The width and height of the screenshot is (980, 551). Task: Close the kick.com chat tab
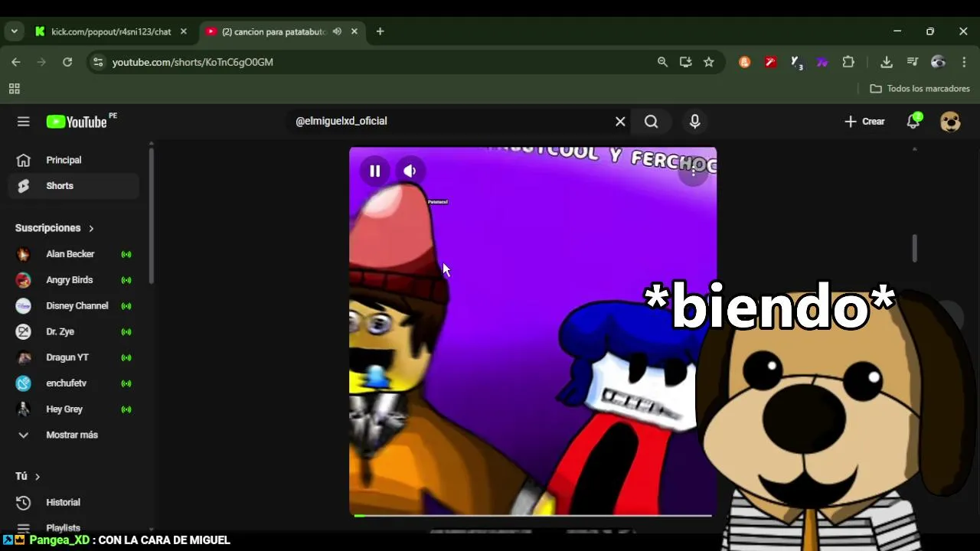click(183, 31)
